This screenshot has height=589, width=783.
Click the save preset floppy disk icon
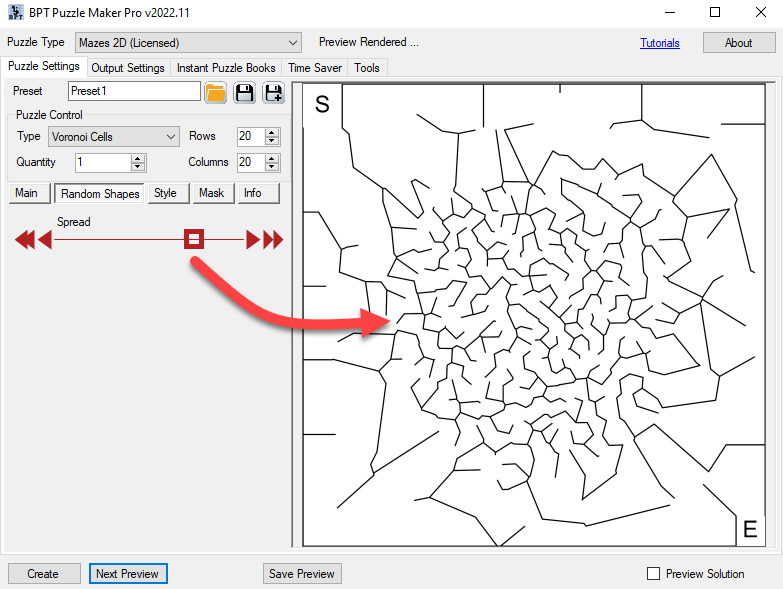pos(244,93)
